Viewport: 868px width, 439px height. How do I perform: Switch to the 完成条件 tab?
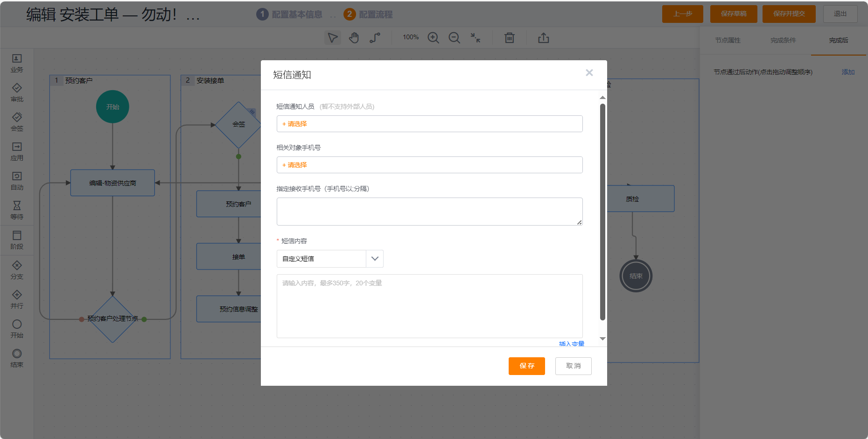pos(783,41)
